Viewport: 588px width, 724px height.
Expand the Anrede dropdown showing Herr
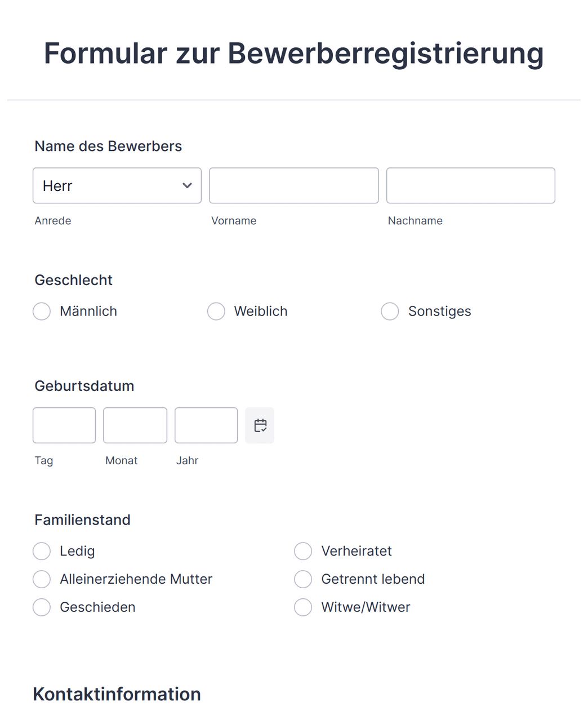tap(117, 185)
